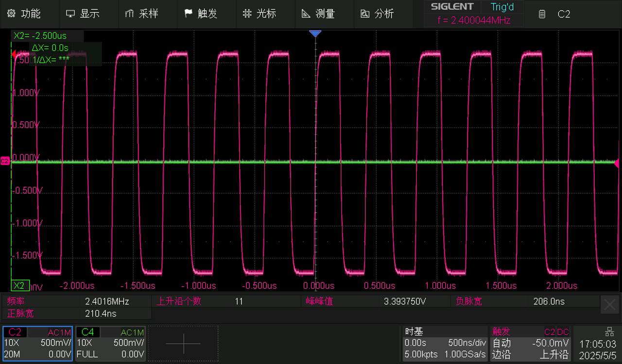
Task: Toggle channel C2 on or off
Action: pyautogui.click(x=15, y=331)
